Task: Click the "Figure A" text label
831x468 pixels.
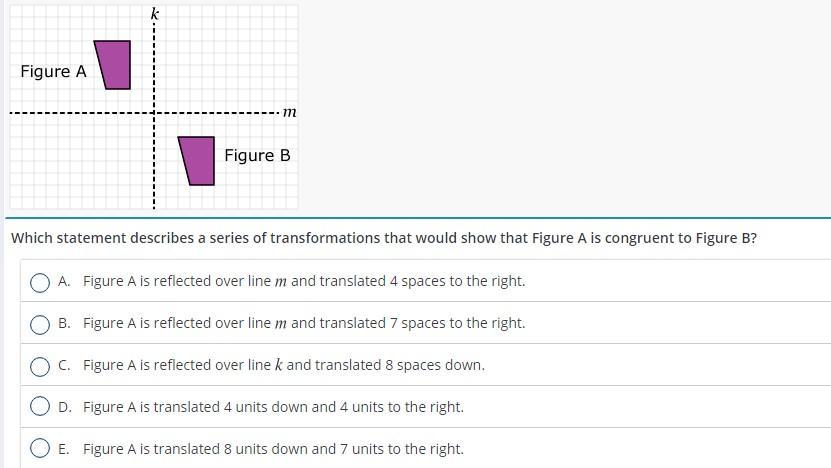Action: [53, 72]
